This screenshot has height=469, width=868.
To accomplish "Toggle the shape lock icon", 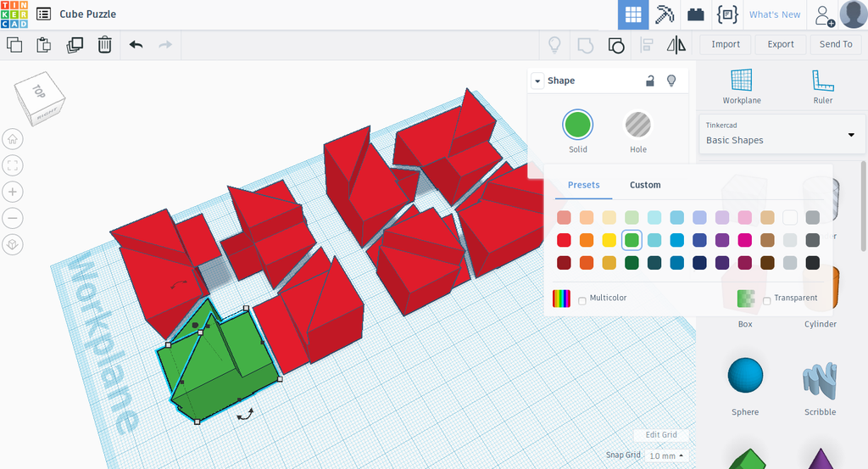I will (x=650, y=81).
